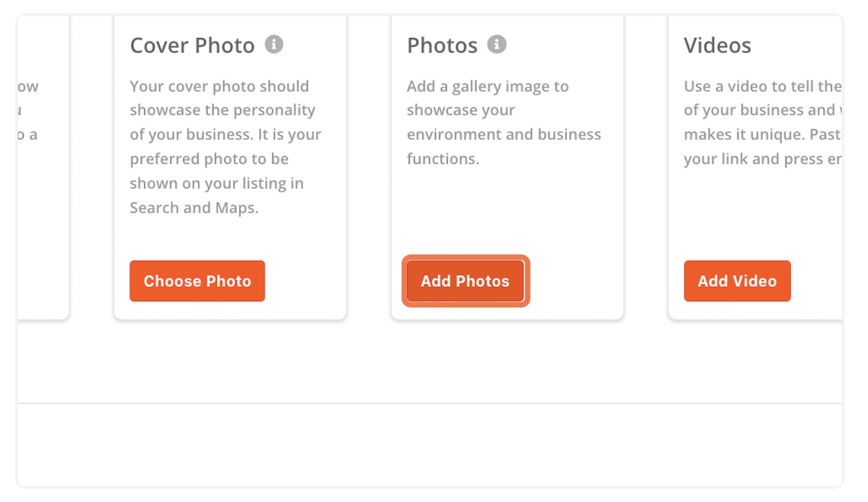Click the horizontal divider below the cards

(x=429, y=403)
